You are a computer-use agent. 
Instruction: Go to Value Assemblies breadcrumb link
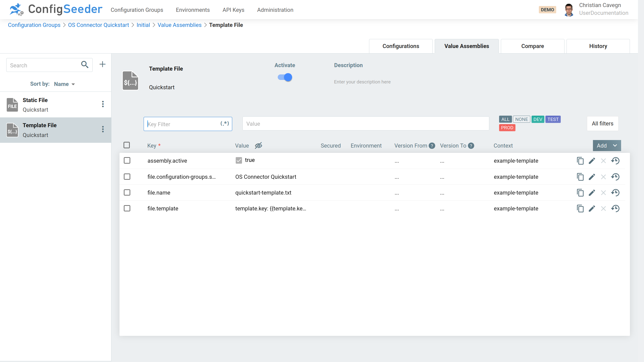[x=180, y=25]
